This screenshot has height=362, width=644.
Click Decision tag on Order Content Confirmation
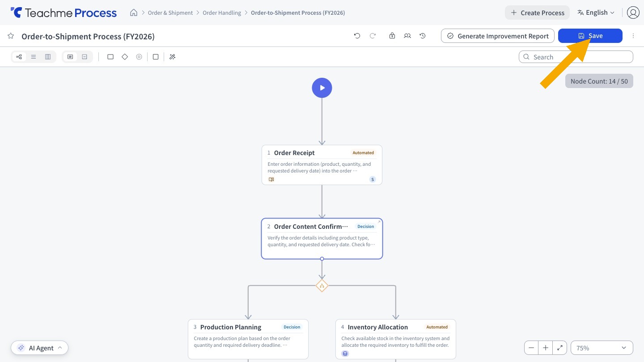[x=365, y=227]
